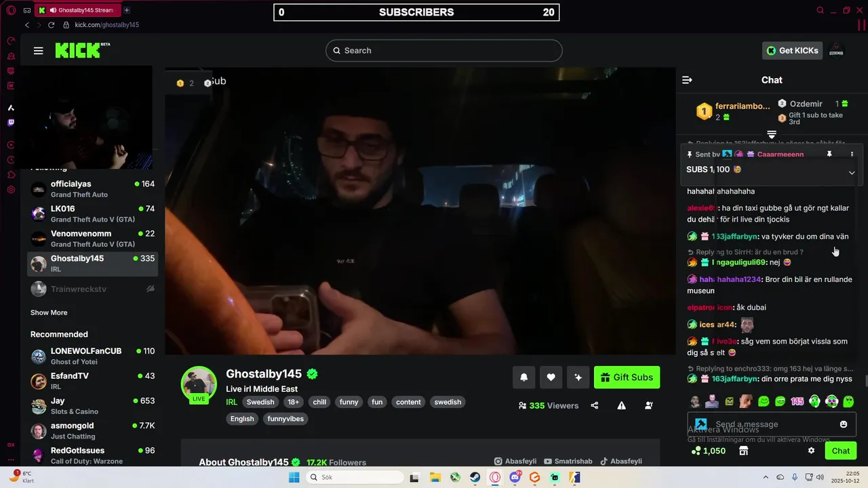Open Steam from the Windows taskbar
This screenshot has height=488, width=868.
(x=475, y=477)
